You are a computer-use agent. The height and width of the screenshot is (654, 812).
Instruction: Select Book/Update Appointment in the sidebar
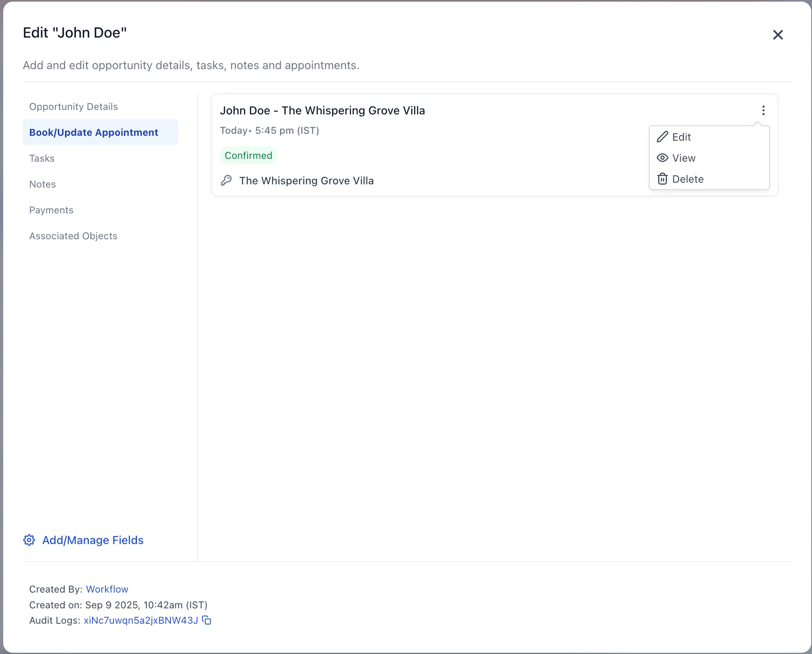click(x=93, y=132)
